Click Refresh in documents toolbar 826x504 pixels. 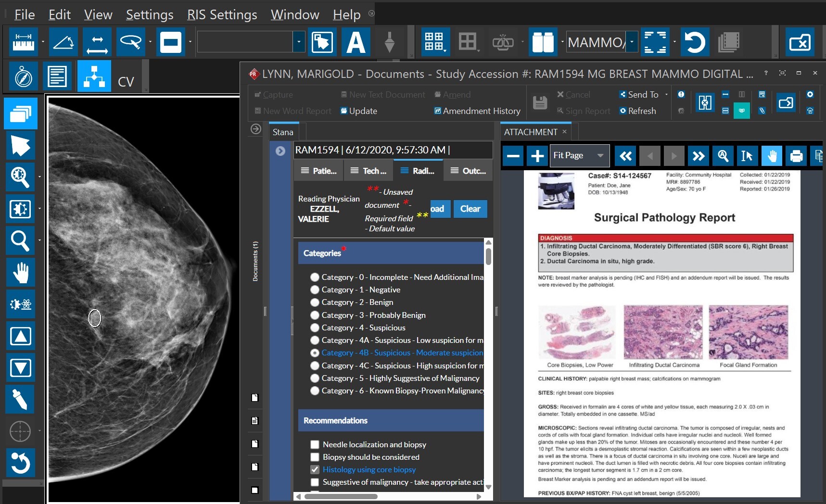(x=638, y=111)
